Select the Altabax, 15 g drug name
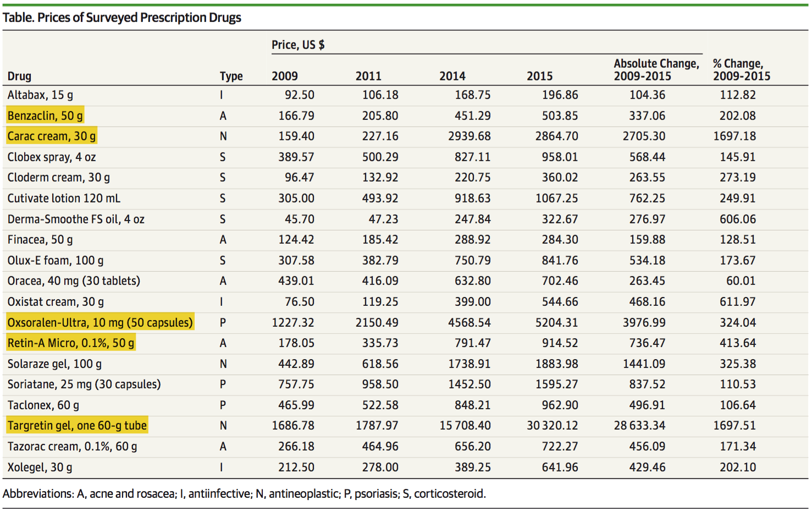 point(40,95)
